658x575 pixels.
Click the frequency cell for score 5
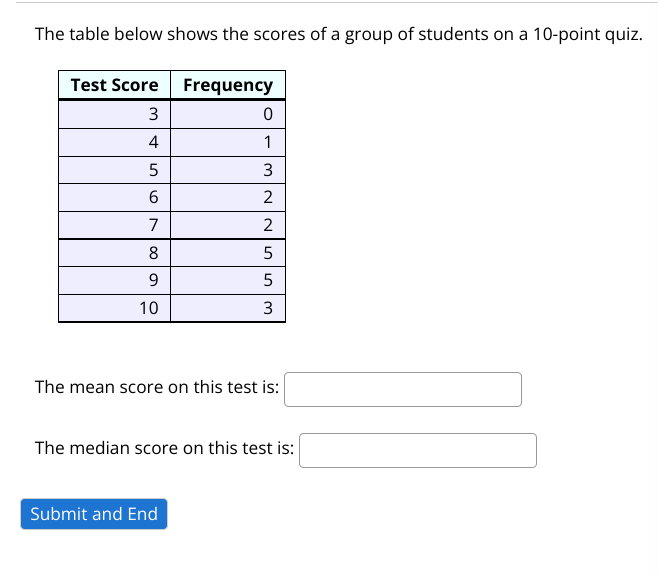[228, 170]
